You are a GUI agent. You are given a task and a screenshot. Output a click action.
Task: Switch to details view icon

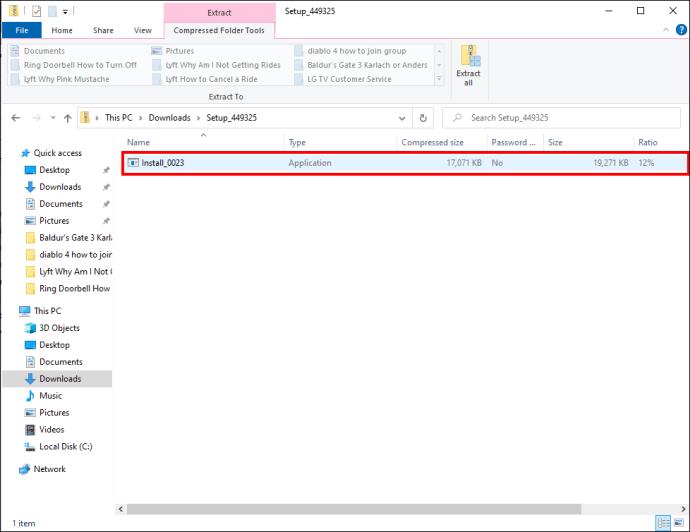[x=663, y=523]
